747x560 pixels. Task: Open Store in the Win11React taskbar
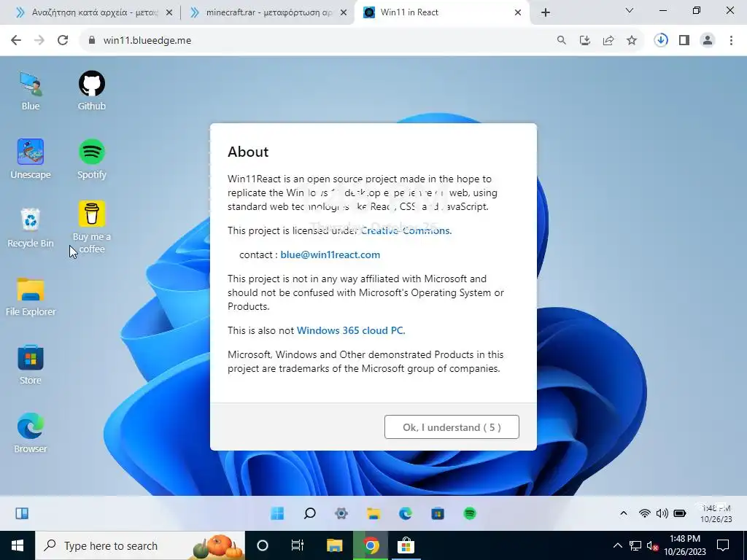click(438, 513)
